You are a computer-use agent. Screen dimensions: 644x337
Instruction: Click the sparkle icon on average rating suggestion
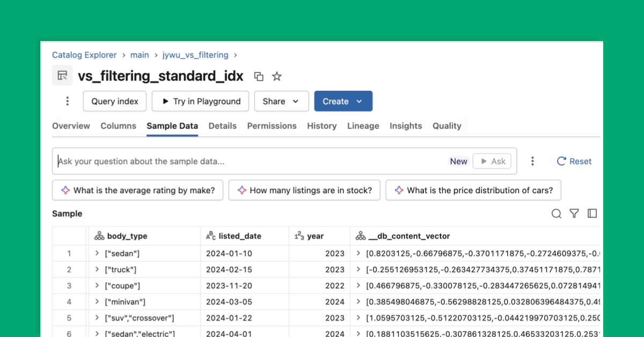(x=65, y=190)
